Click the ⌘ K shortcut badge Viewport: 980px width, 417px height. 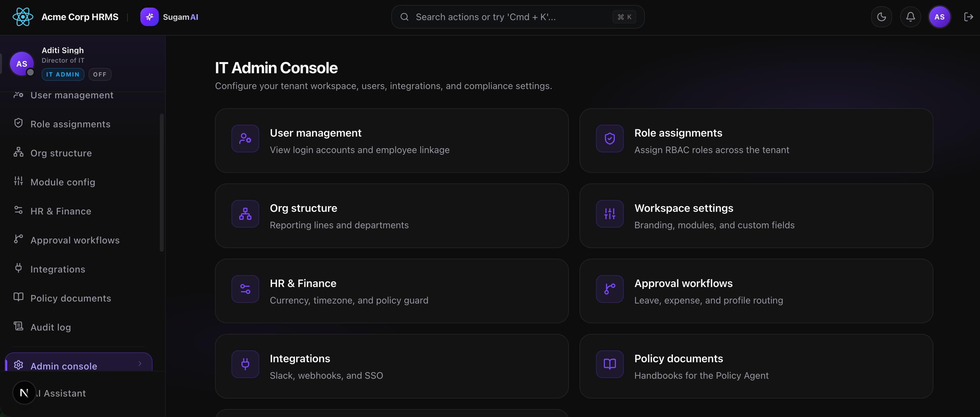[624, 17]
